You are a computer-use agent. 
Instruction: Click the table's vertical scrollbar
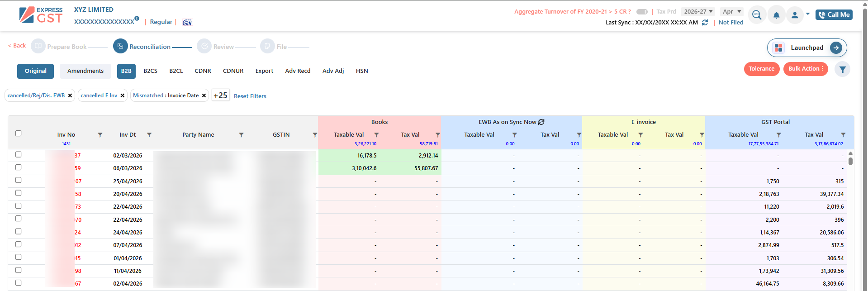click(850, 161)
